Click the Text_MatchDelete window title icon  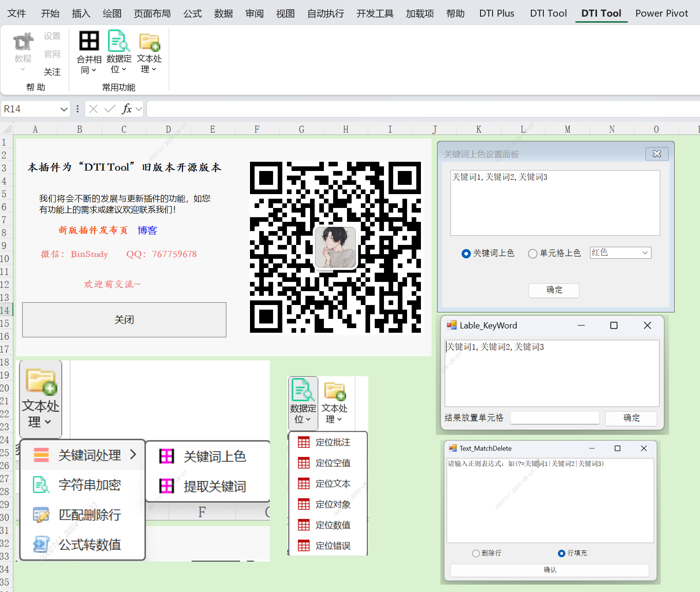coord(452,448)
